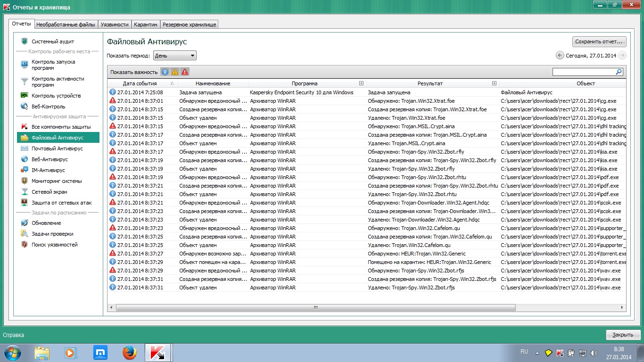The height and width of the screenshot is (362, 644).
Task: Click the Почтовый Антивирус envelope icon
Action: click(24, 148)
